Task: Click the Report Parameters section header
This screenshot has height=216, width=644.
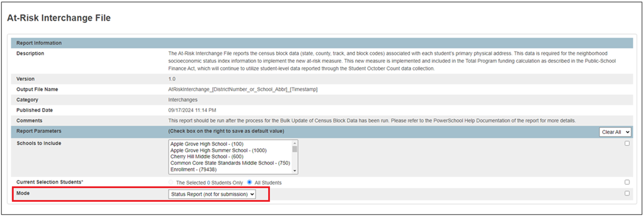Action: click(x=39, y=131)
